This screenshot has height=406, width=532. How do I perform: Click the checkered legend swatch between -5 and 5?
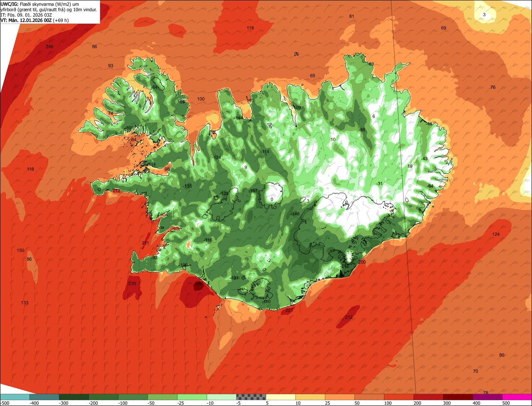pos(251,397)
